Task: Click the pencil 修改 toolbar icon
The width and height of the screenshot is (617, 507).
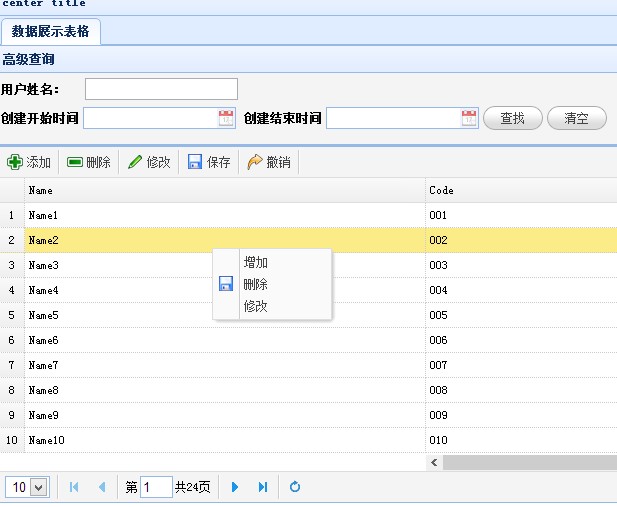Action: pos(135,162)
